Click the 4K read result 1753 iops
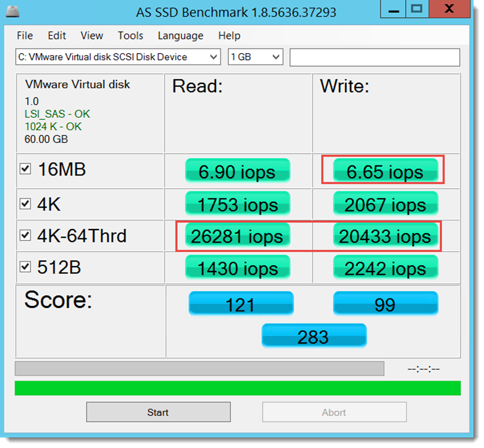This screenshot has height=448, width=484. click(237, 204)
